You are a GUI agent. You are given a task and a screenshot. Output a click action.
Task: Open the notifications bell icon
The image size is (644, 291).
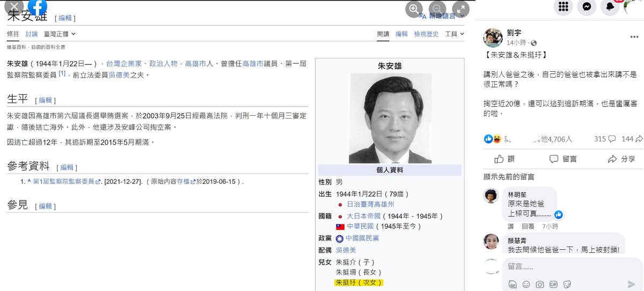click(610, 7)
